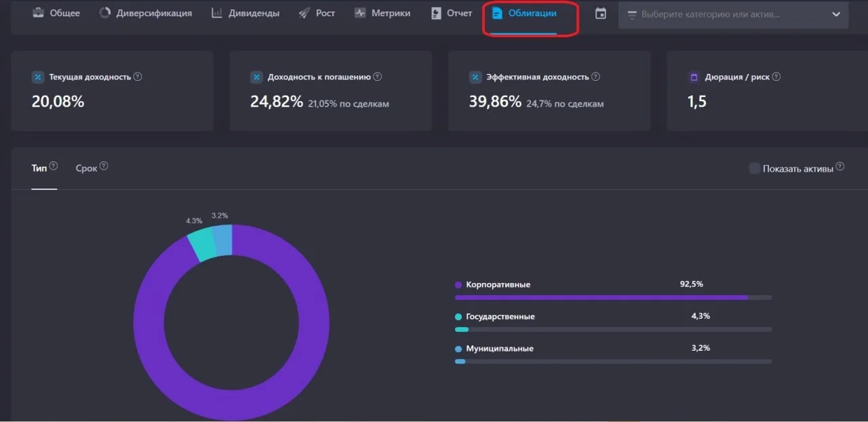
Task: Click the calendar icon in the top bar
Action: point(601,14)
